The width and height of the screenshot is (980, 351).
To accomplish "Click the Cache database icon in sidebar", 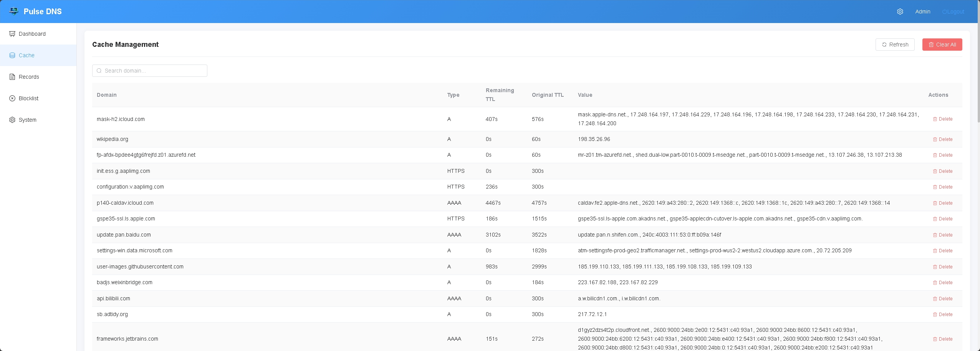I will coord(12,55).
